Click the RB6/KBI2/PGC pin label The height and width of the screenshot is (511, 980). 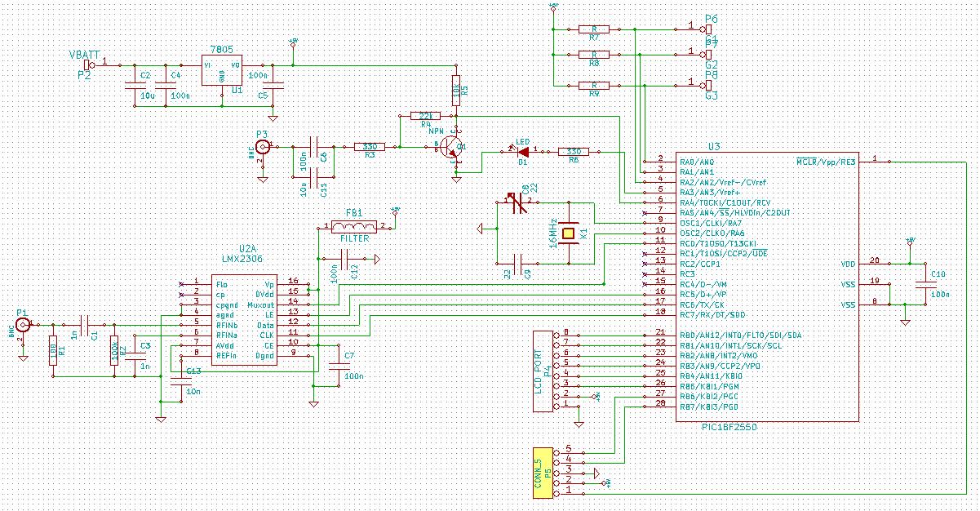click(x=708, y=397)
